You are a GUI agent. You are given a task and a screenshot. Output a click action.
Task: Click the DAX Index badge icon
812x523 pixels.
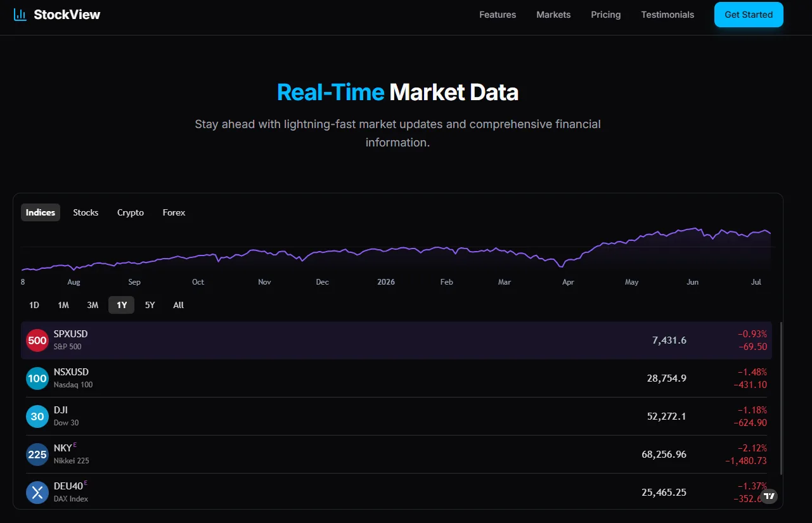click(x=37, y=493)
